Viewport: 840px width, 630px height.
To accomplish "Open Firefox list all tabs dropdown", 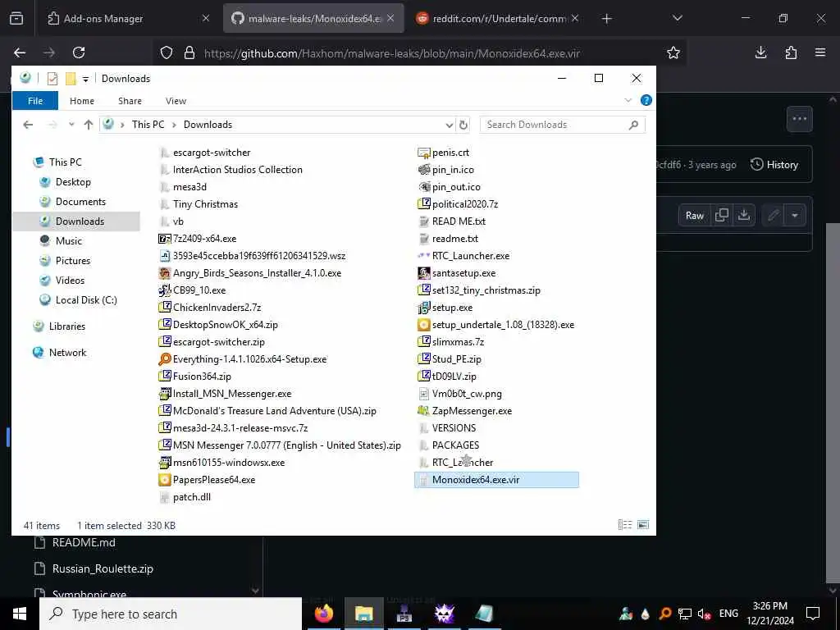I will point(677,18).
